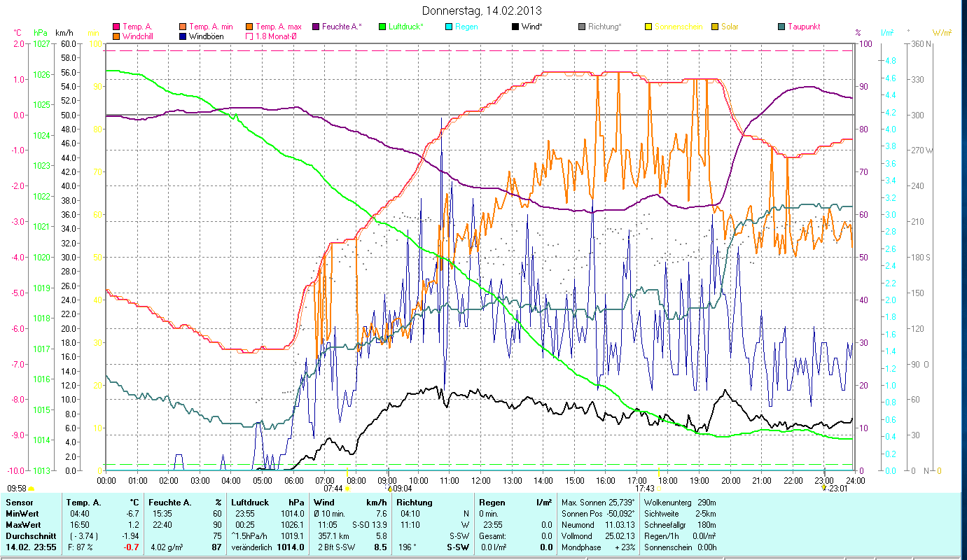Click the Neumond 11.03.13 entry
Viewport: 967px width, 560px height.
pos(599,525)
